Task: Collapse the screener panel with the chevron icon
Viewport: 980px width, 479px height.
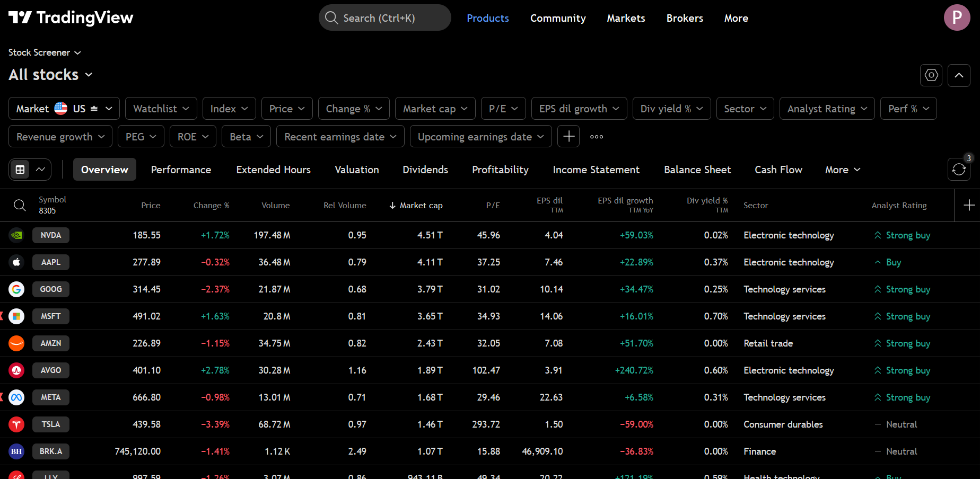Action: tap(959, 75)
